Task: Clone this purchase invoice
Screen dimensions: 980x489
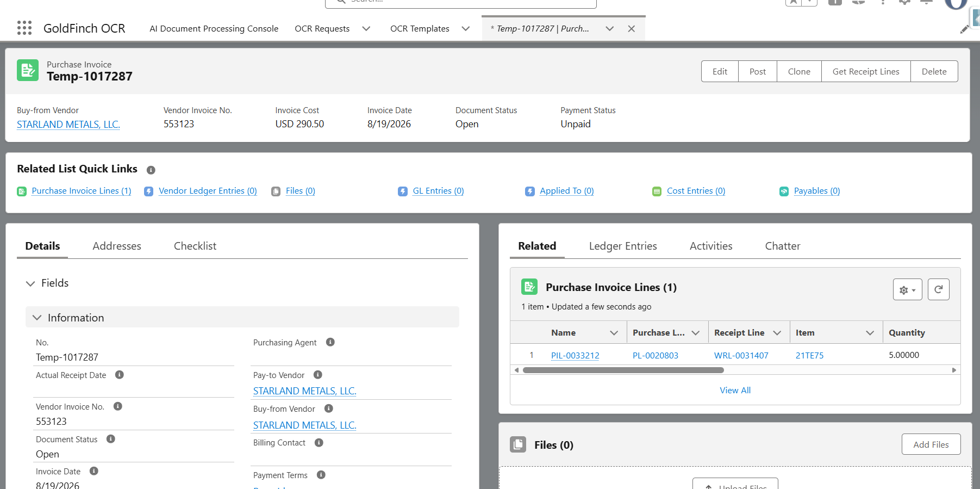Action: click(x=799, y=71)
